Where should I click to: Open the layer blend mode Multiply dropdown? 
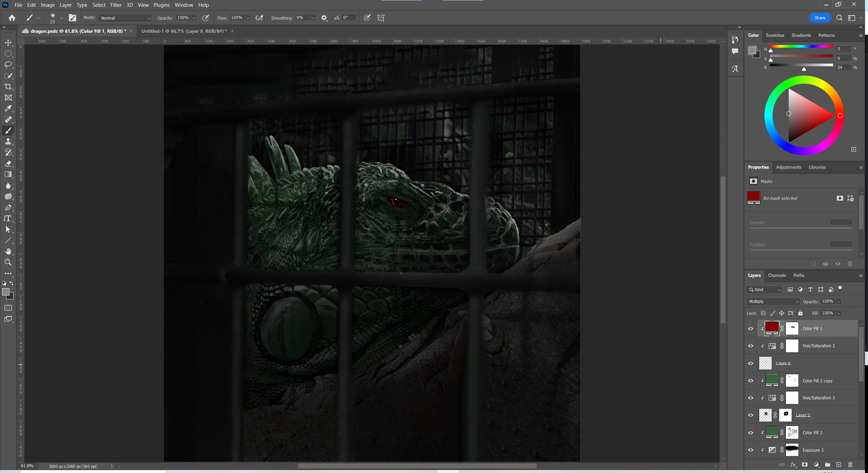pos(773,302)
